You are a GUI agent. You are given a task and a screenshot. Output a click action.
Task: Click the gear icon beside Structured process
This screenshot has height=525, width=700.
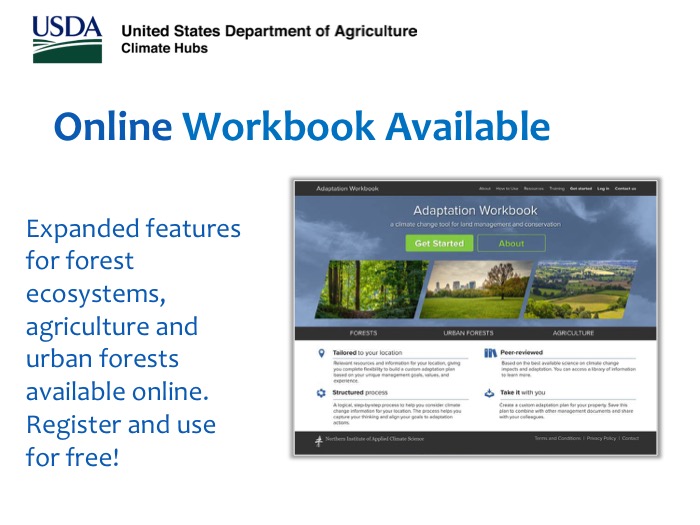click(320, 394)
